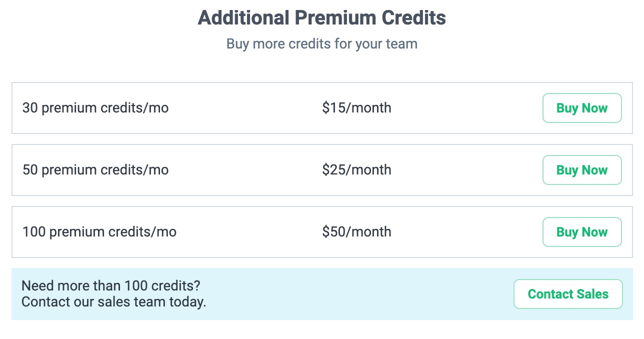644x339 pixels.
Task: Select the '100 premium credits/mo' label
Action: point(99,232)
